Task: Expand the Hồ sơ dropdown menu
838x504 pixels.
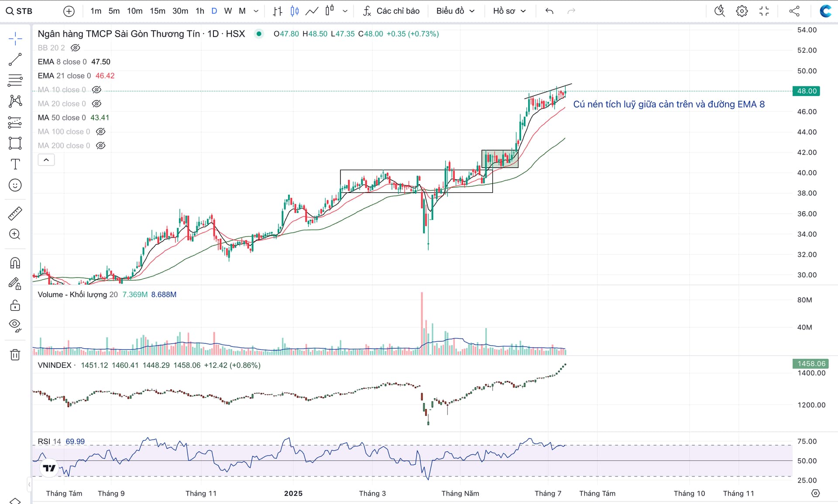Action: click(x=509, y=11)
